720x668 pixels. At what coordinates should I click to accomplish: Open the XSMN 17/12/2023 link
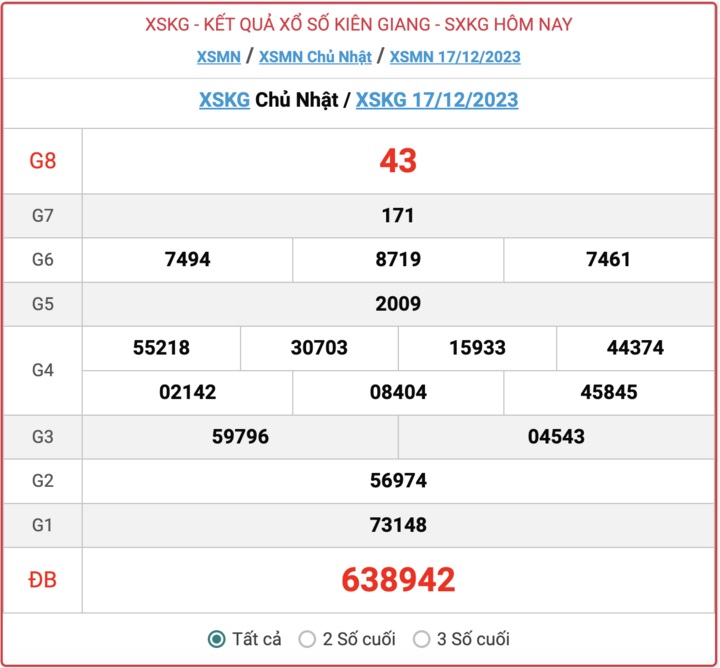click(x=455, y=57)
